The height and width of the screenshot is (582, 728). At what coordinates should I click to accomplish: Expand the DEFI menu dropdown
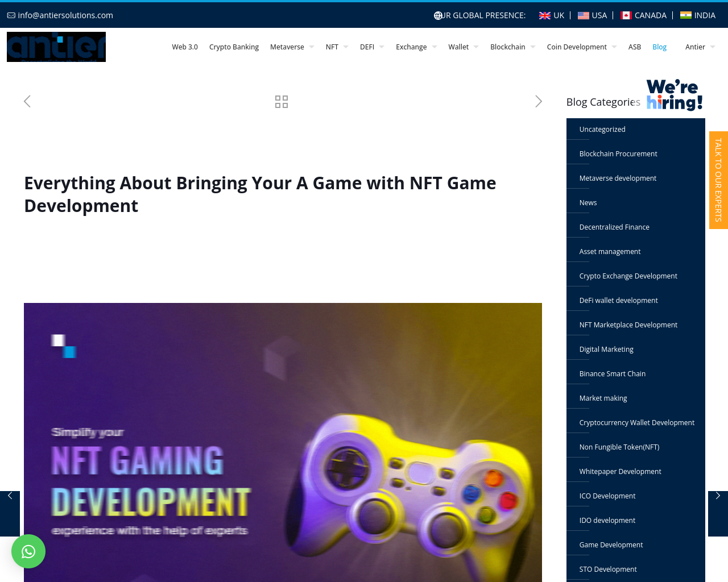[382, 47]
